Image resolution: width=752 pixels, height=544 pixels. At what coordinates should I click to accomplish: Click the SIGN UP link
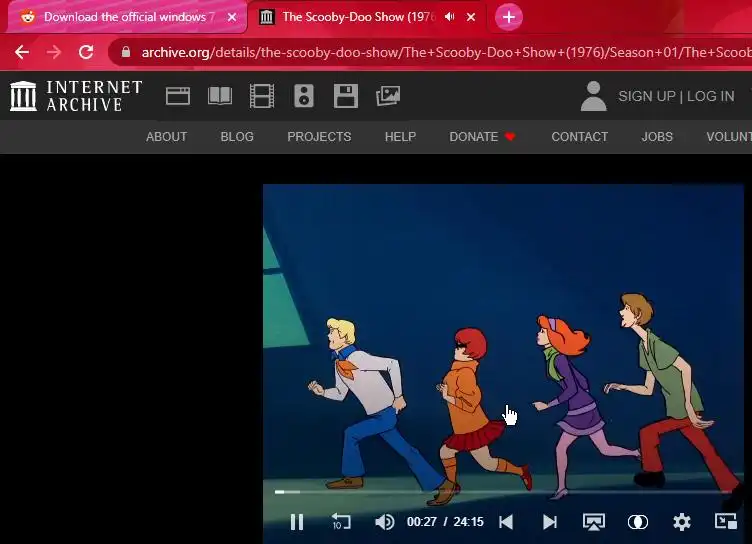click(647, 96)
